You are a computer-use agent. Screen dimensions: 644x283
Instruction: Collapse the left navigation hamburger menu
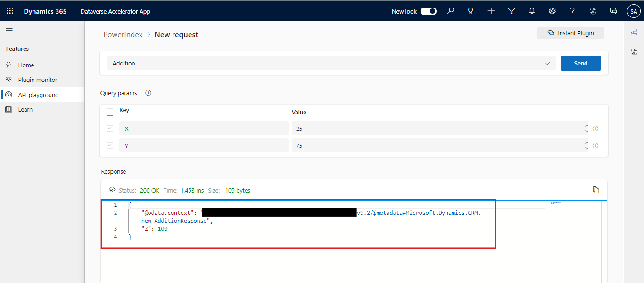tap(9, 31)
